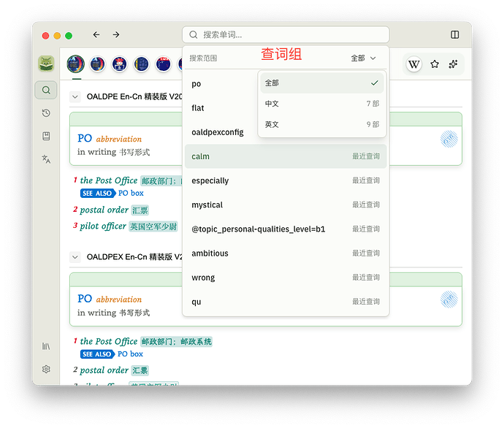Select the first dictionary avatar icon
The image size is (504, 428).
point(75,64)
